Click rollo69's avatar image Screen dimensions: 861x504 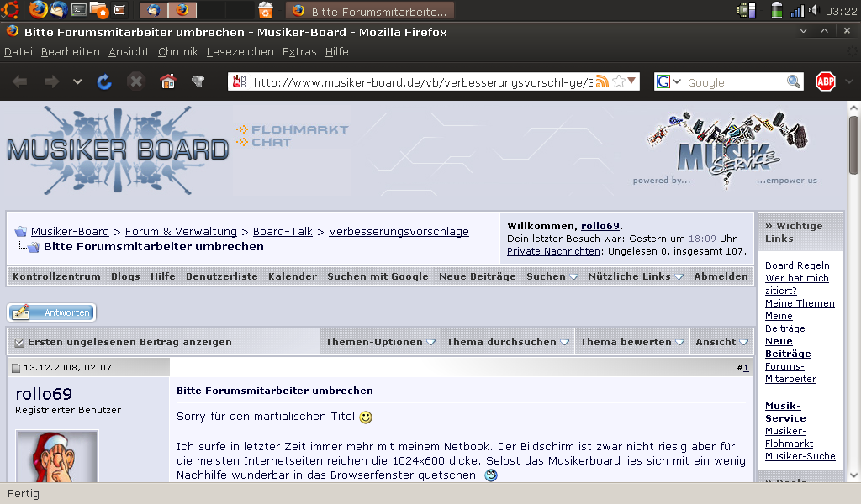[57, 456]
